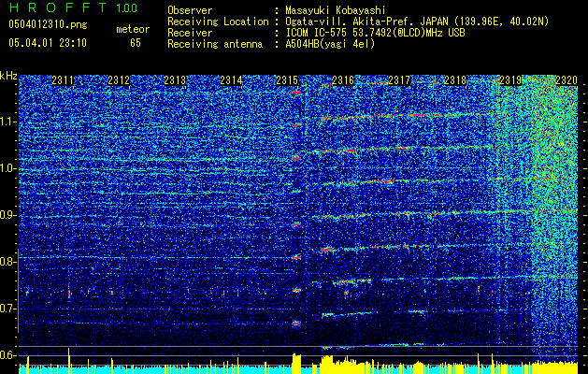
Task: Click the 2315 time marker
Action: click(287, 80)
